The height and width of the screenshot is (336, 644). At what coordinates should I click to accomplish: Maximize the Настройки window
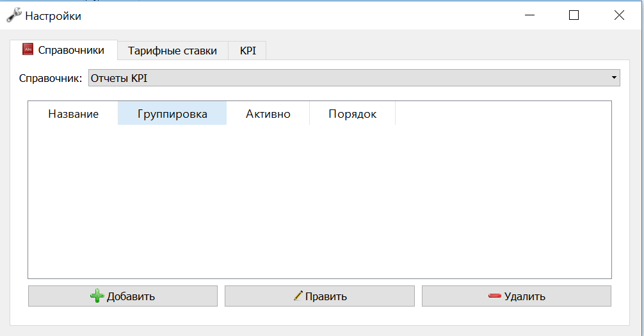[574, 15]
